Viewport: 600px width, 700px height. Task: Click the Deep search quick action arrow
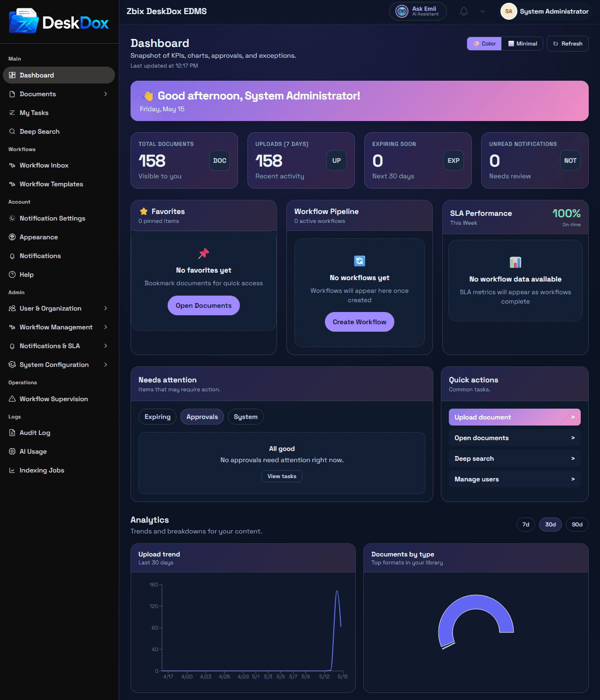click(573, 458)
